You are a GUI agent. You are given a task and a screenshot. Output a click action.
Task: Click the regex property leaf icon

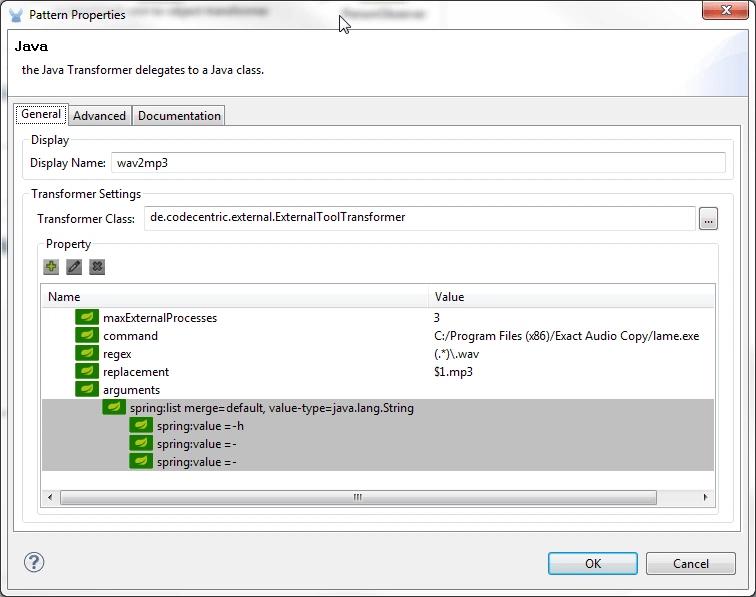click(x=87, y=354)
